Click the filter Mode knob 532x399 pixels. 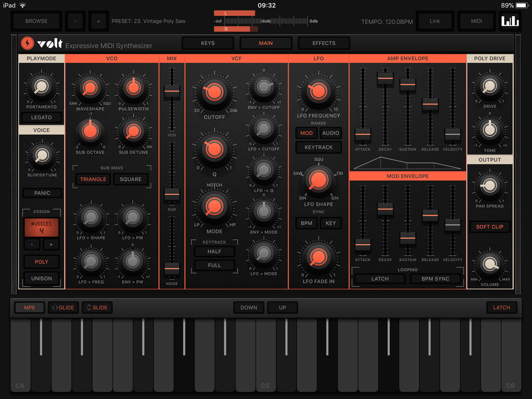214,207
